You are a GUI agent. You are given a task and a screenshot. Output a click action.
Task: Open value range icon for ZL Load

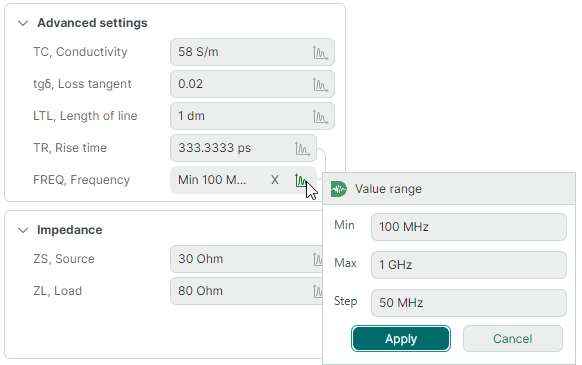[x=318, y=291]
